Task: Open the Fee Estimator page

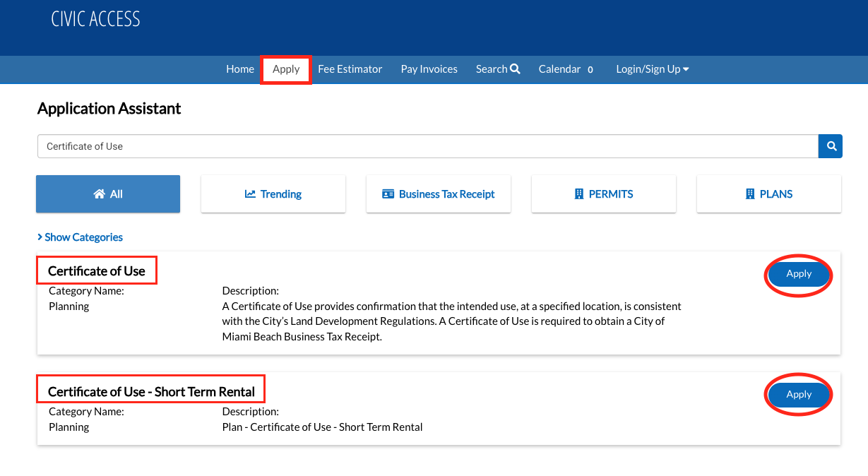Action: coord(350,69)
